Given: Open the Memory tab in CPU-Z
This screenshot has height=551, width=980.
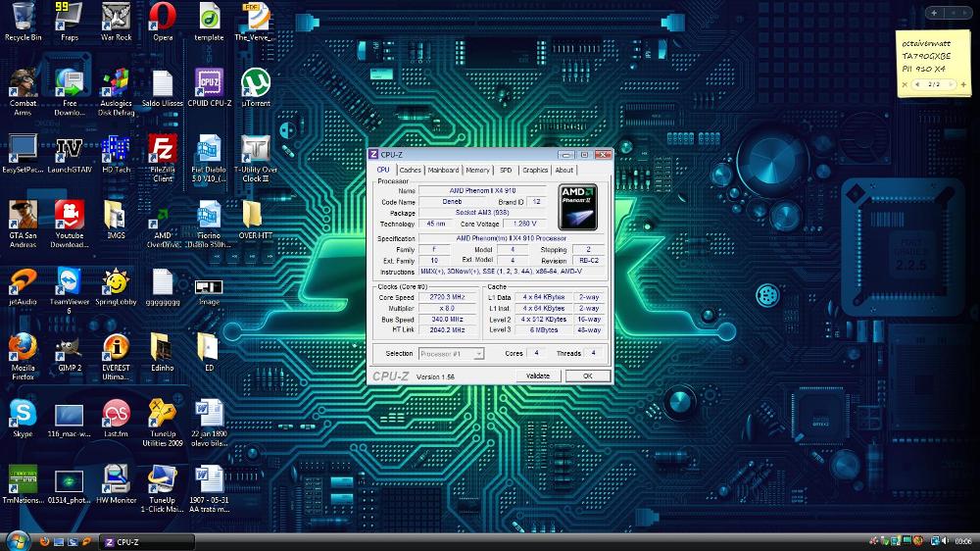Looking at the screenshot, I should click(x=477, y=171).
